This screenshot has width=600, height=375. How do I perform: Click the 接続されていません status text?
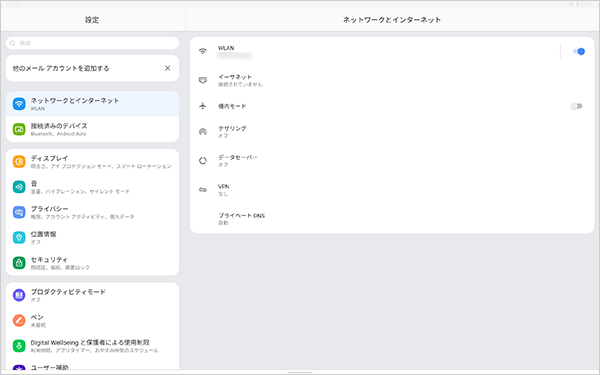pyautogui.click(x=240, y=84)
